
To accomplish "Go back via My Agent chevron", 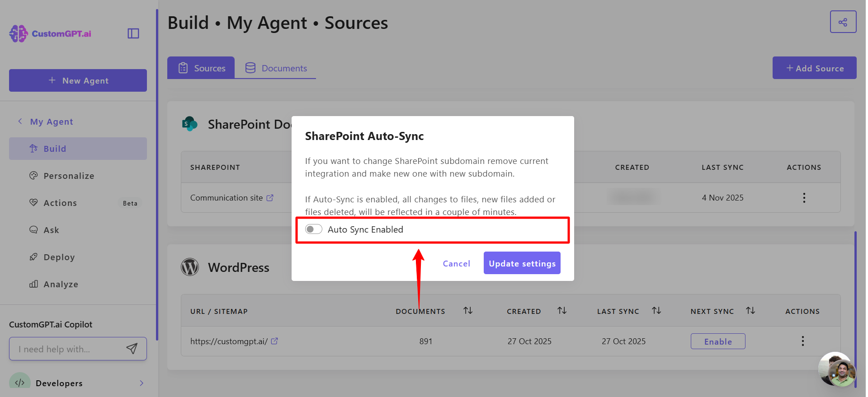I will (x=20, y=121).
